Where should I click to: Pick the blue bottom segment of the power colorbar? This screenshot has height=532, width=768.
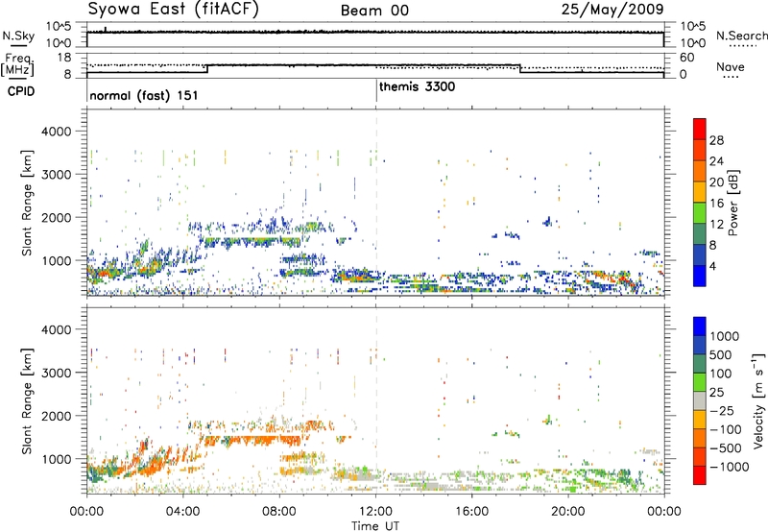(700, 276)
